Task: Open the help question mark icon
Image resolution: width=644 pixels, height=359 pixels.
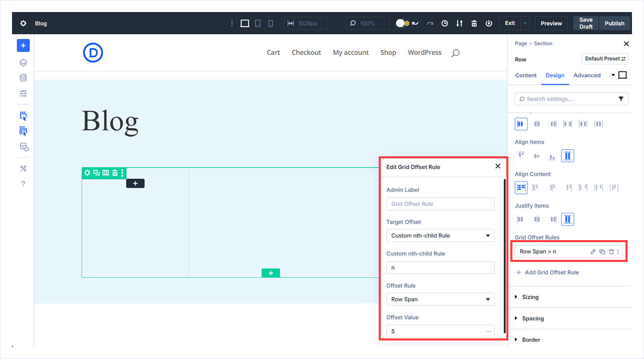Action: click(x=23, y=184)
